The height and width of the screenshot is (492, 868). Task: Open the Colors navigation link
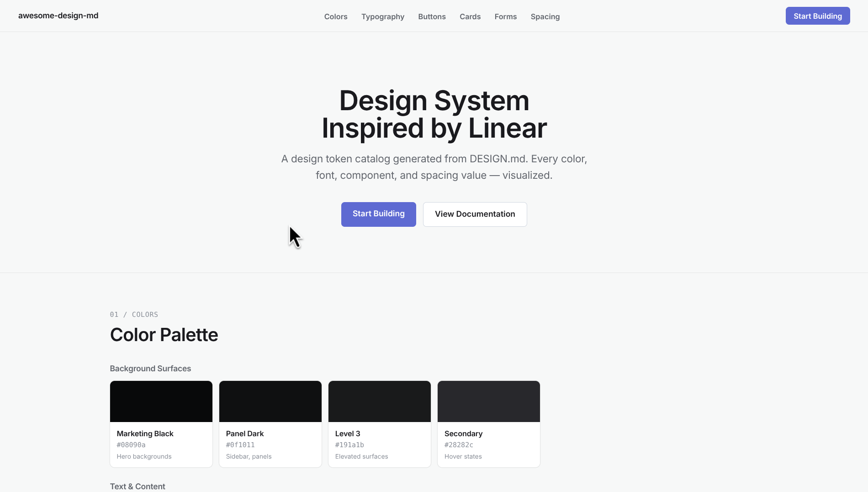click(x=336, y=16)
